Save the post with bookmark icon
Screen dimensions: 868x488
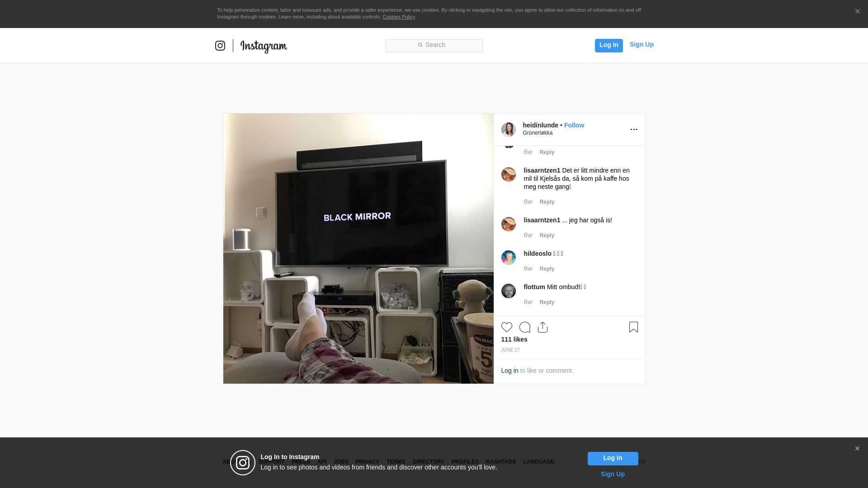[633, 327]
